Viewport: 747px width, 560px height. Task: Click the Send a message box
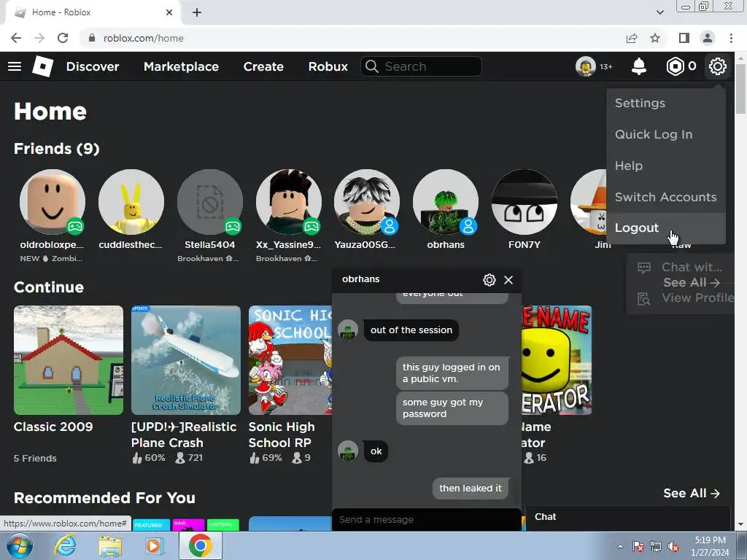pos(426,519)
